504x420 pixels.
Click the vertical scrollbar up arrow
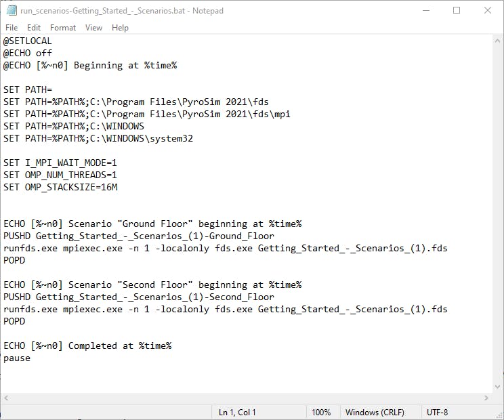pyautogui.click(x=497, y=41)
